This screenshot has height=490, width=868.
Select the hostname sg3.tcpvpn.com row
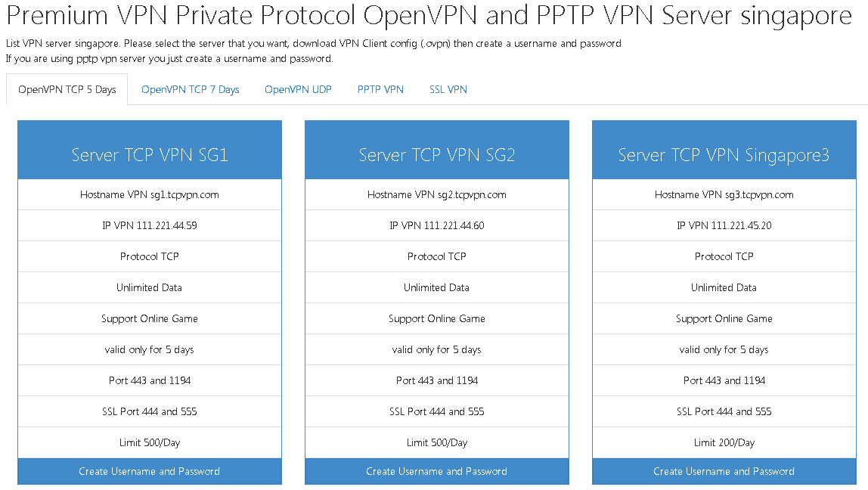click(724, 194)
